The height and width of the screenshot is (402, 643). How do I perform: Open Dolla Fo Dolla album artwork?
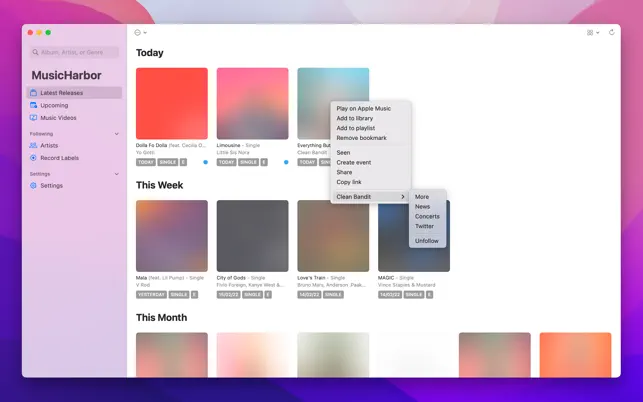point(172,103)
